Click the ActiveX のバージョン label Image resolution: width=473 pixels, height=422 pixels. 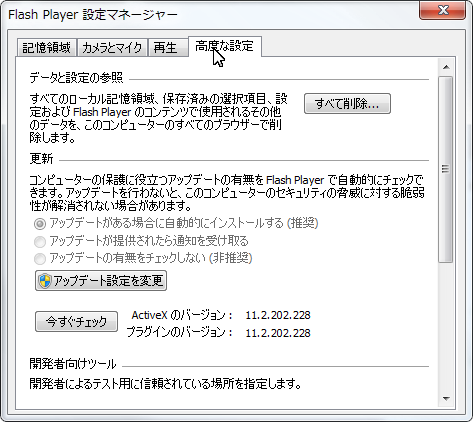pos(182,315)
